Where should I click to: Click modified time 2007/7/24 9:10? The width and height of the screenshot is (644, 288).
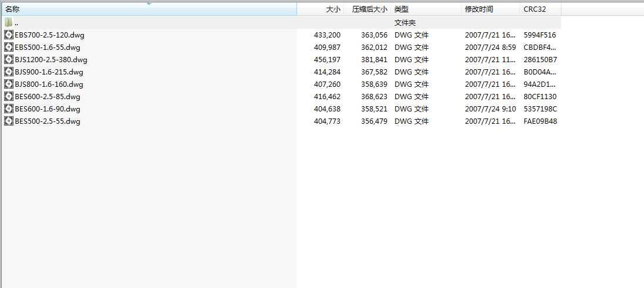pos(490,109)
